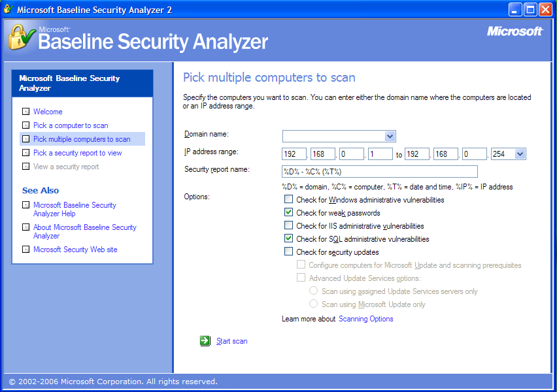Enable Check for security updates
This screenshot has height=392, width=557.
[288, 252]
